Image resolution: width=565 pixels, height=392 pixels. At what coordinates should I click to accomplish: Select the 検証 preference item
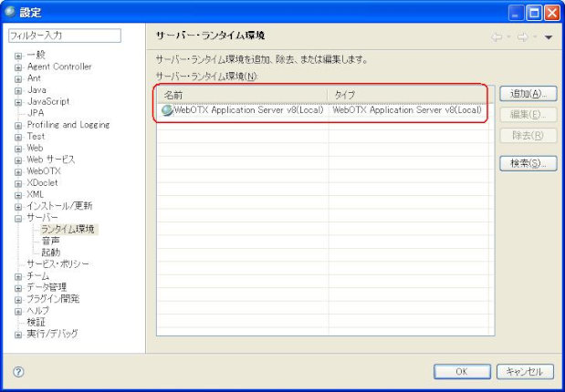(x=37, y=322)
